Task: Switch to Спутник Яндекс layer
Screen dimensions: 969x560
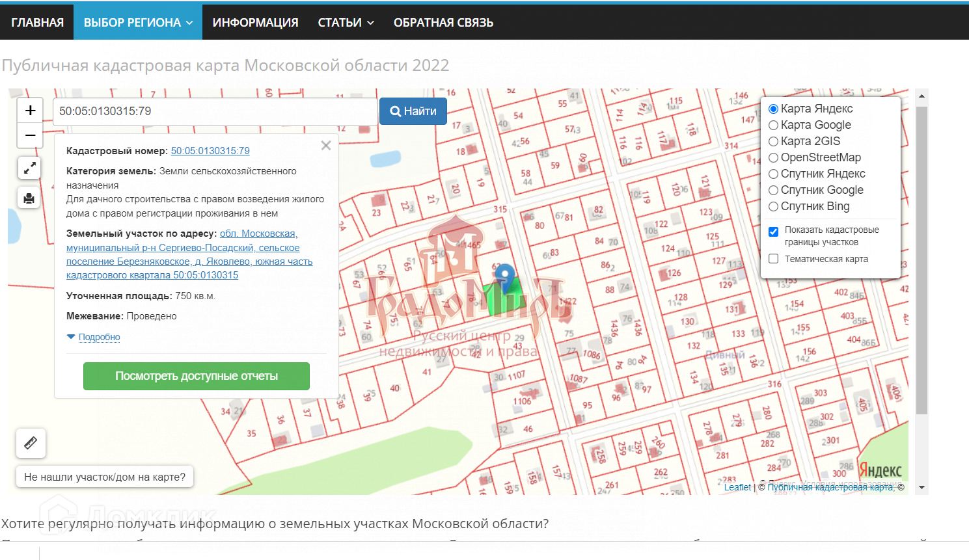Action: pyautogui.click(x=774, y=174)
